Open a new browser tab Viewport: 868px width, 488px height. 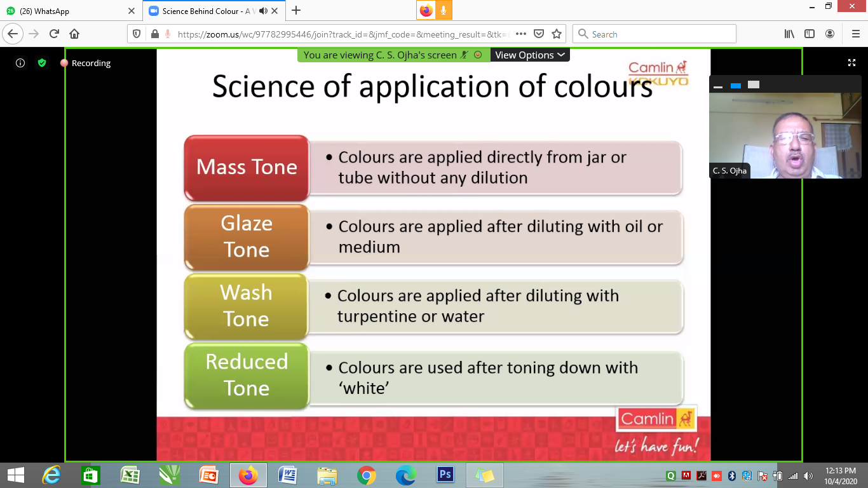[296, 11]
